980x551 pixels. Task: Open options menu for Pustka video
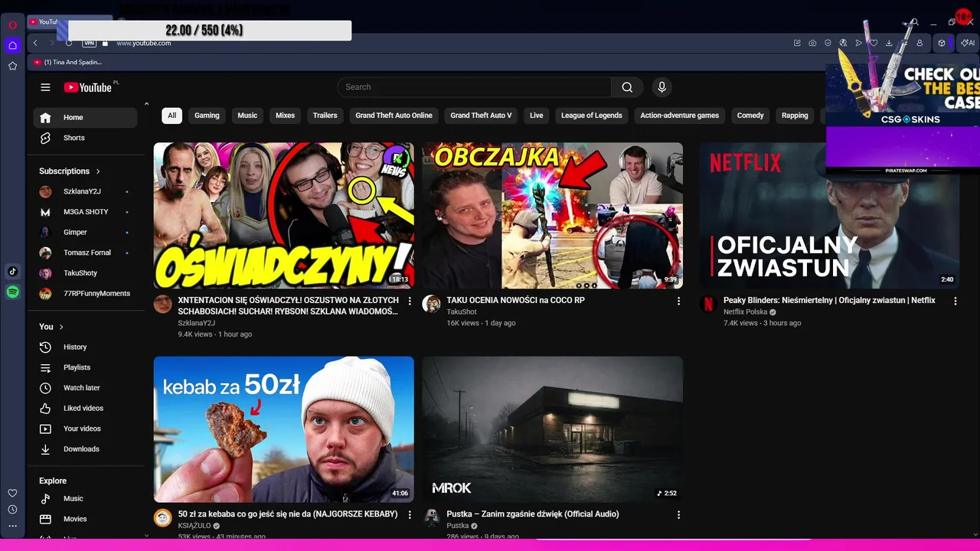[678, 515]
